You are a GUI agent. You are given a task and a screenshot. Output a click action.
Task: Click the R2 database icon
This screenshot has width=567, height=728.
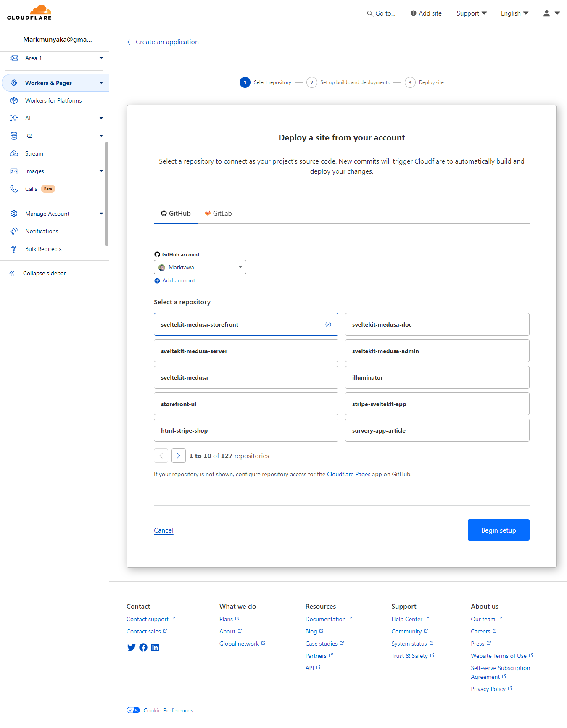click(x=14, y=136)
